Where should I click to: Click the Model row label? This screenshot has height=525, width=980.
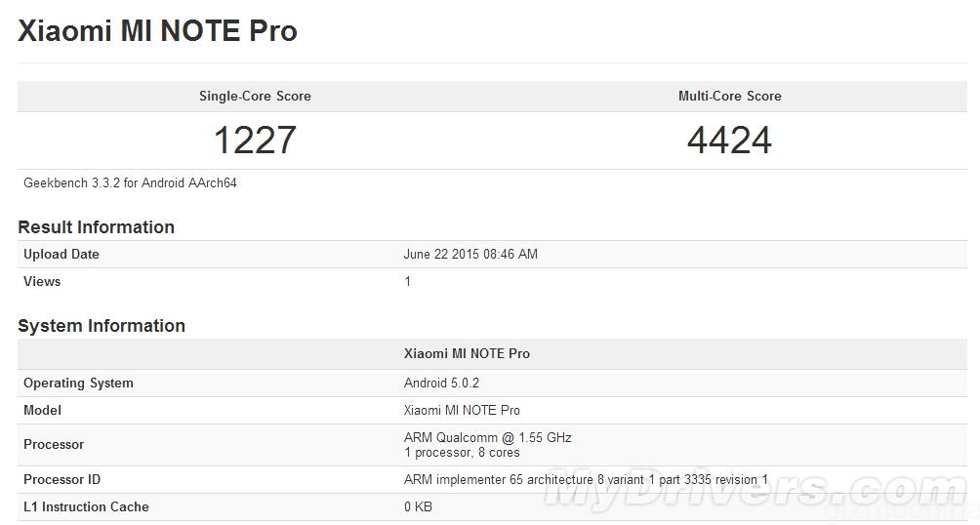pos(42,410)
